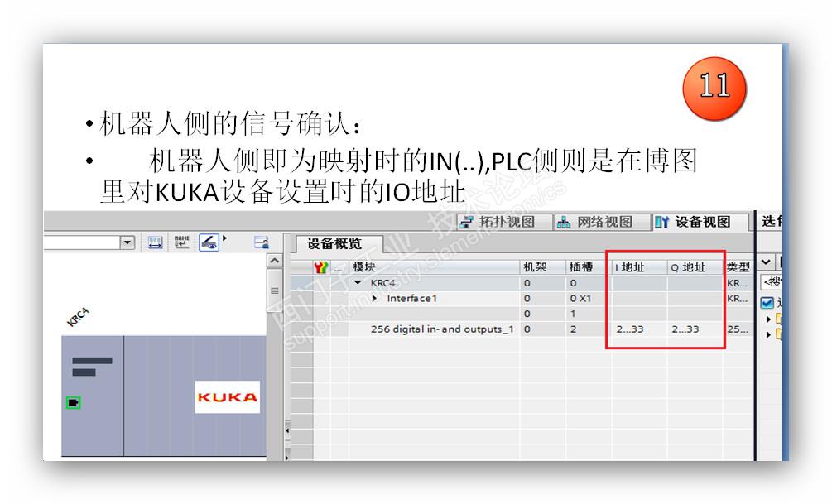Click the device overview pane icon in toolbar

pyautogui.click(x=261, y=242)
